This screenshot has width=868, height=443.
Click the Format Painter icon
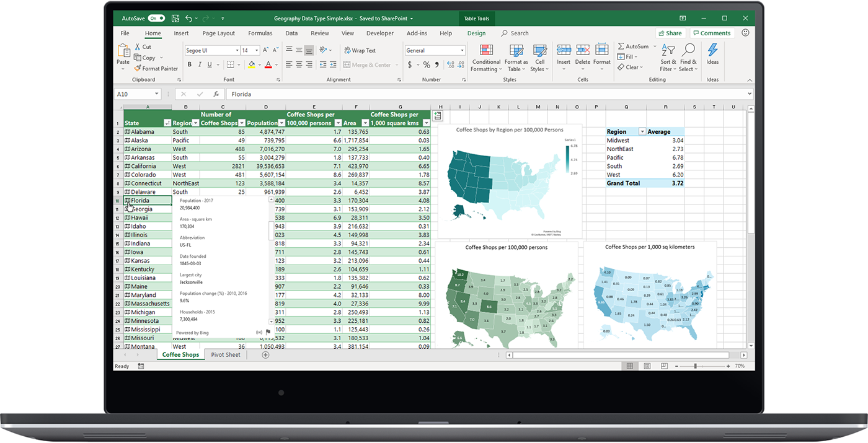[x=138, y=68]
